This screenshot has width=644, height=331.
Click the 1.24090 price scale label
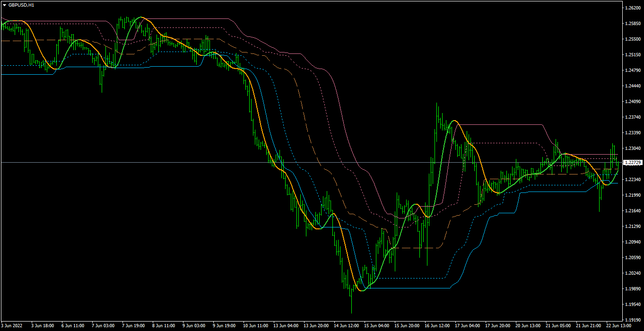click(x=633, y=102)
